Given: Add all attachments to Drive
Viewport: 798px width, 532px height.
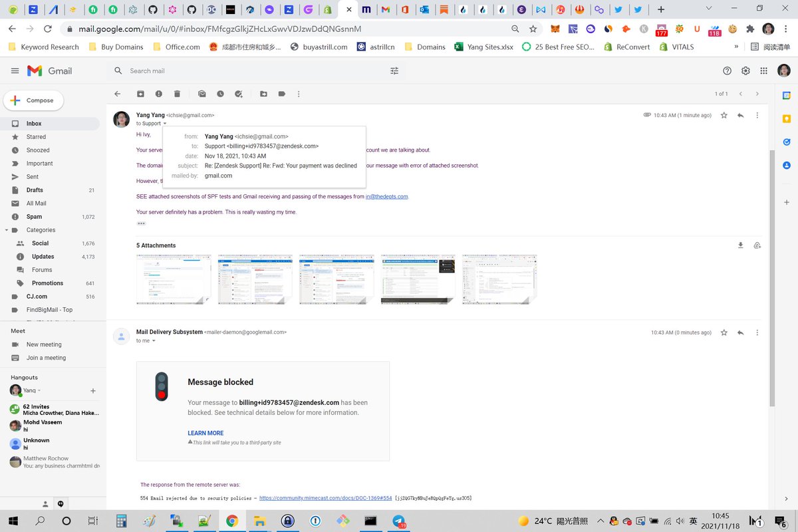Looking at the screenshot, I should tap(757, 245).
